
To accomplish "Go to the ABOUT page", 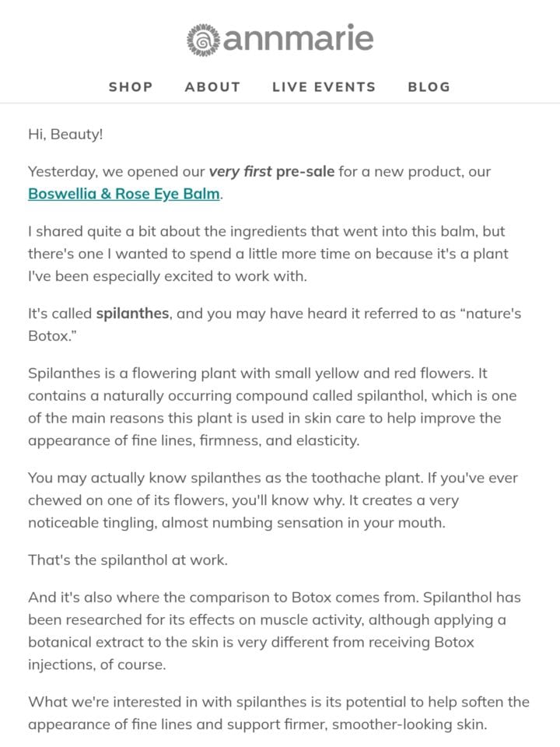I will point(212,86).
